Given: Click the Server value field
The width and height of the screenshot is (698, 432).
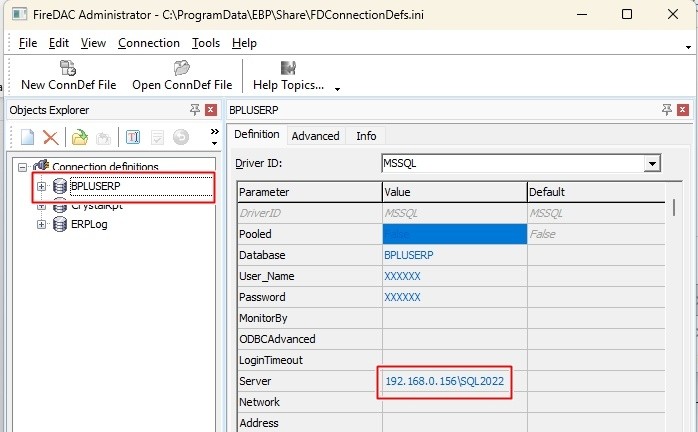Looking at the screenshot, I should [x=445, y=381].
